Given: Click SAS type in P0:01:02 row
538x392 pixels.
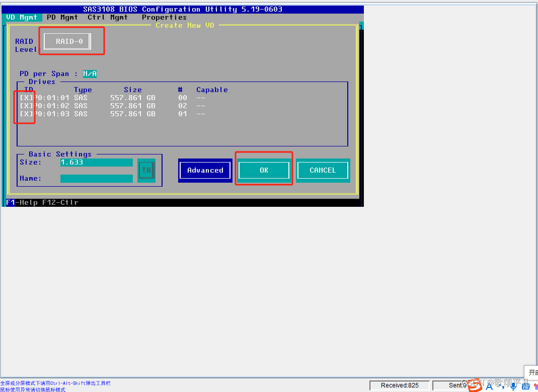Looking at the screenshot, I should click(81, 106).
